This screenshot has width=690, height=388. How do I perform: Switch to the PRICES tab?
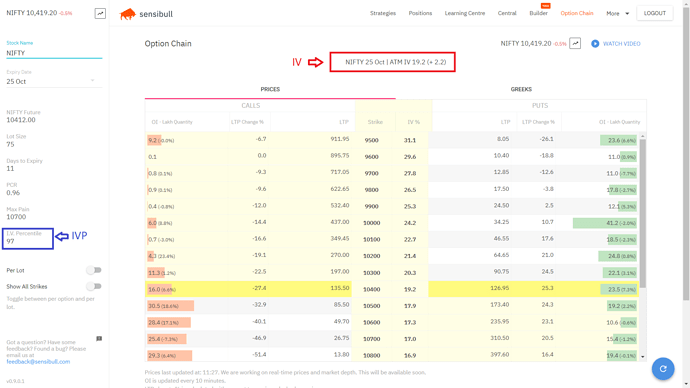click(270, 89)
